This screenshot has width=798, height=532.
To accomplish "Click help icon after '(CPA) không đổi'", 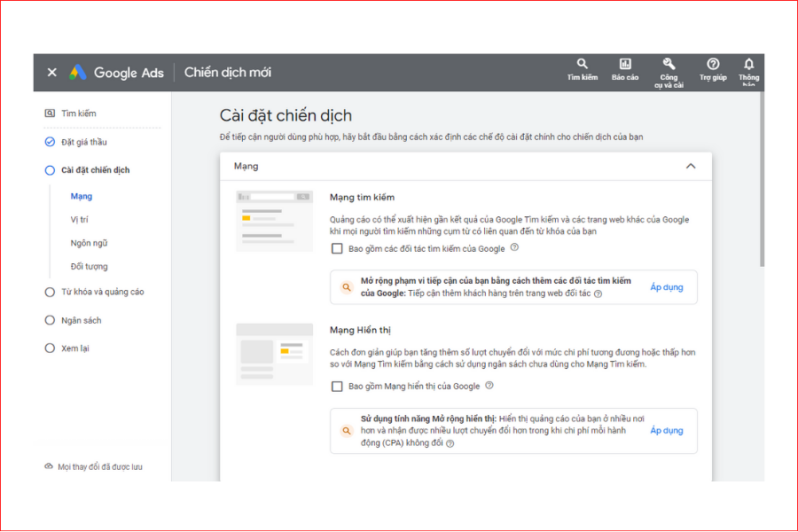I will tap(450, 443).
